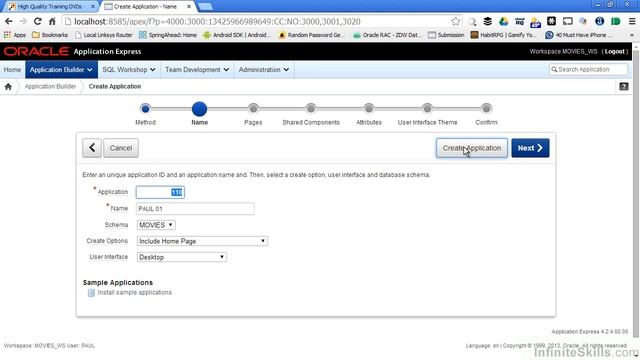Open the Oracle RAC bookmark

point(387,35)
